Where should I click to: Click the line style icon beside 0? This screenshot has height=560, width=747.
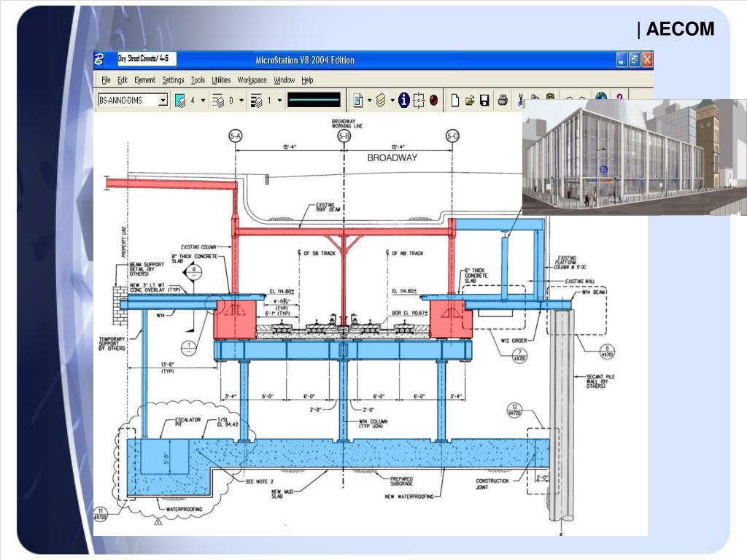click(218, 101)
